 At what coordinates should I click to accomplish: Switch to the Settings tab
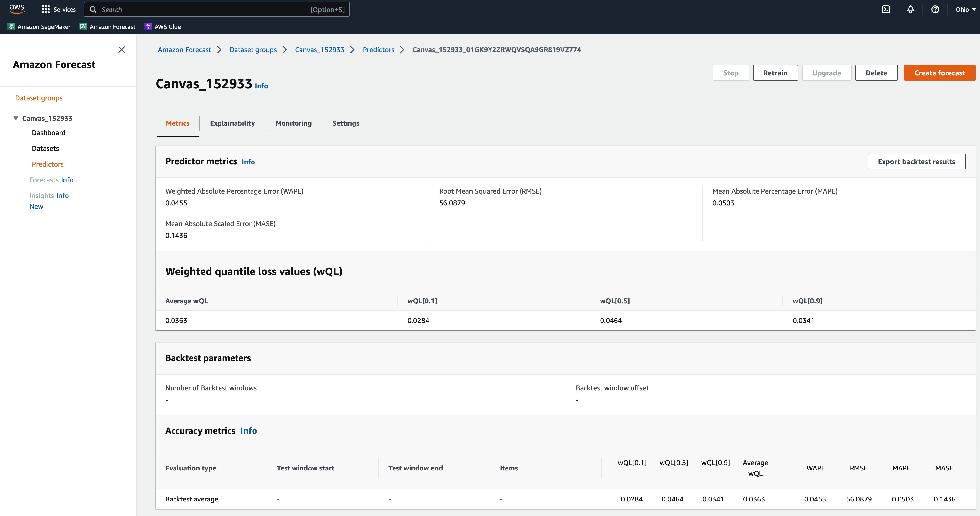point(346,123)
